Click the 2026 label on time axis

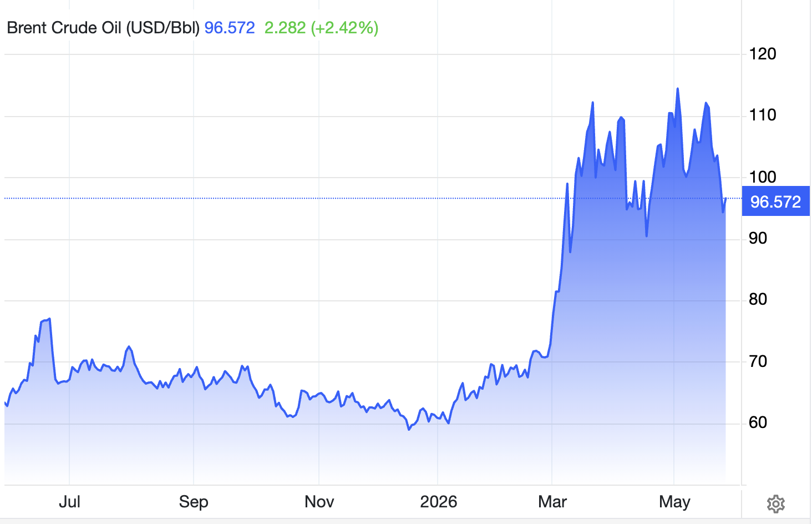coord(438,502)
